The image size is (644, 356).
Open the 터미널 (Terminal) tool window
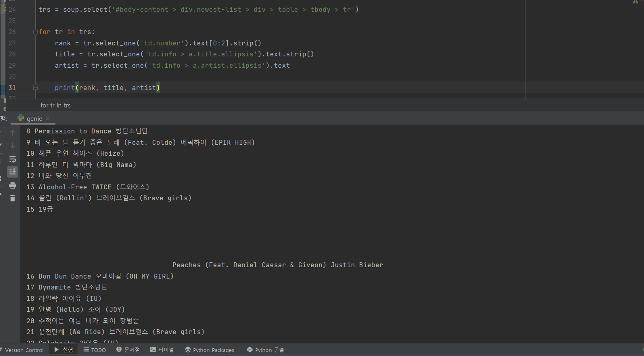162,350
